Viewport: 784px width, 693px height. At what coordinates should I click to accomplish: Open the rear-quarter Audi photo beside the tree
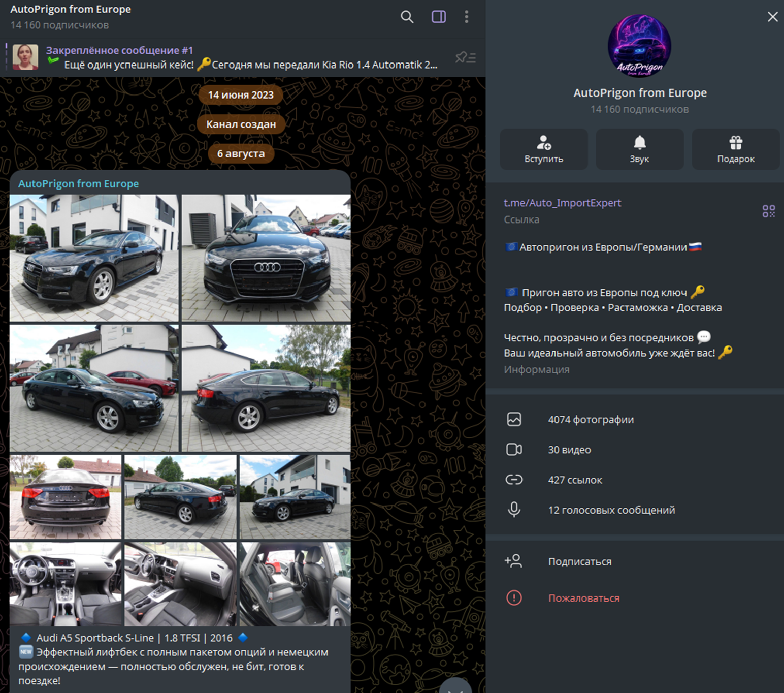tap(266, 388)
